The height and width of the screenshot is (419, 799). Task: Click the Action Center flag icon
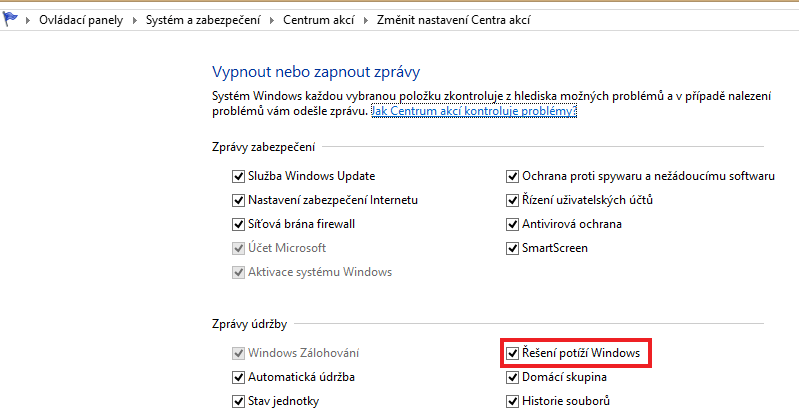[x=10, y=19]
